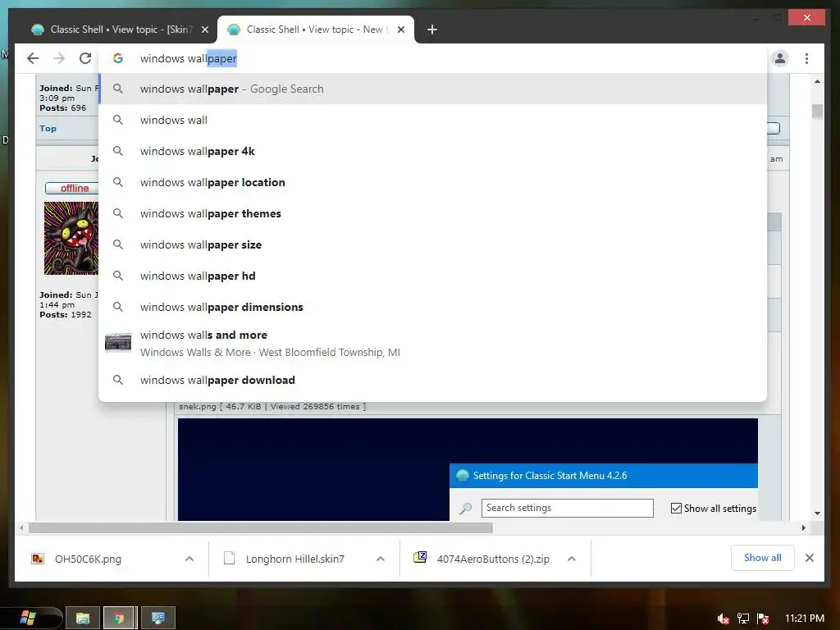
Task: Click the Classic Start Menu shell icon
Action: 463,475
